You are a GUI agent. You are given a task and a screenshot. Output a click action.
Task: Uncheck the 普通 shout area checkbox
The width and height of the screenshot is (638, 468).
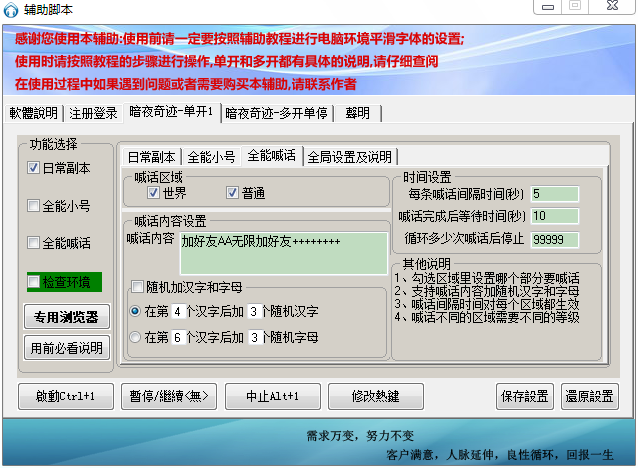[233, 193]
